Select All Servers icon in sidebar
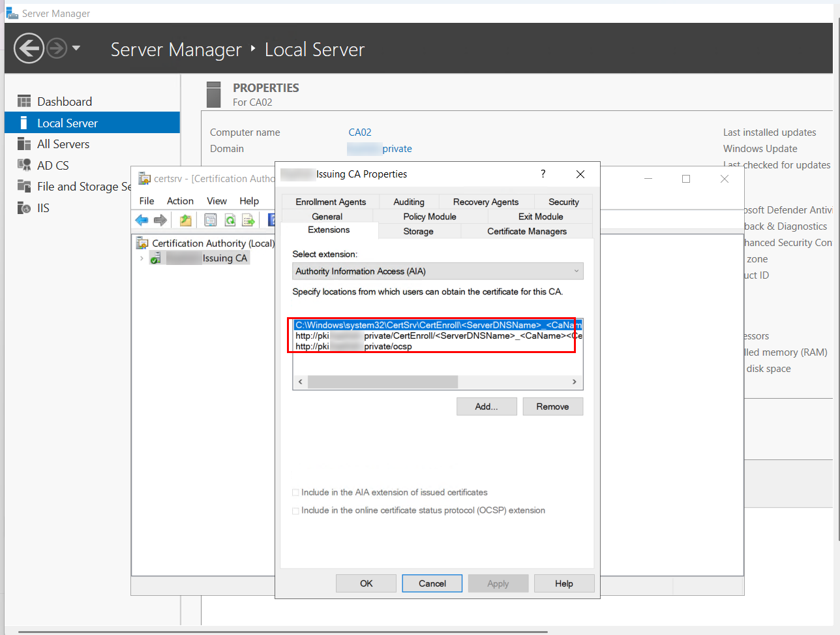Viewport: 840px width, 635px height. click(24, 144)
